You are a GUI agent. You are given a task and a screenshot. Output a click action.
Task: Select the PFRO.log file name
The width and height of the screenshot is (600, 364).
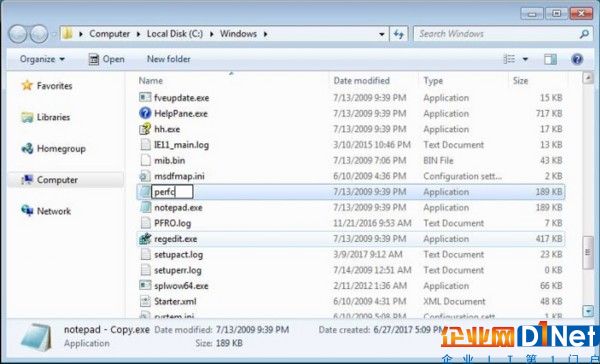pos(173,223)
